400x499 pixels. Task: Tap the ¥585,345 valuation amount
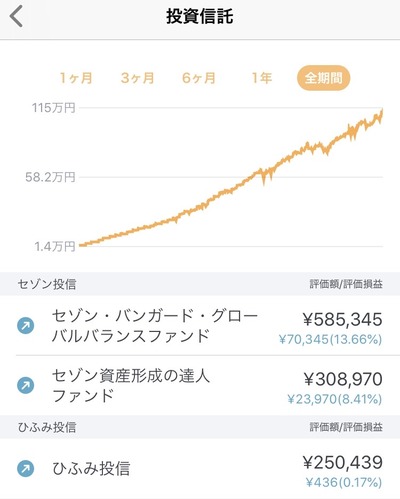[343, 319]
